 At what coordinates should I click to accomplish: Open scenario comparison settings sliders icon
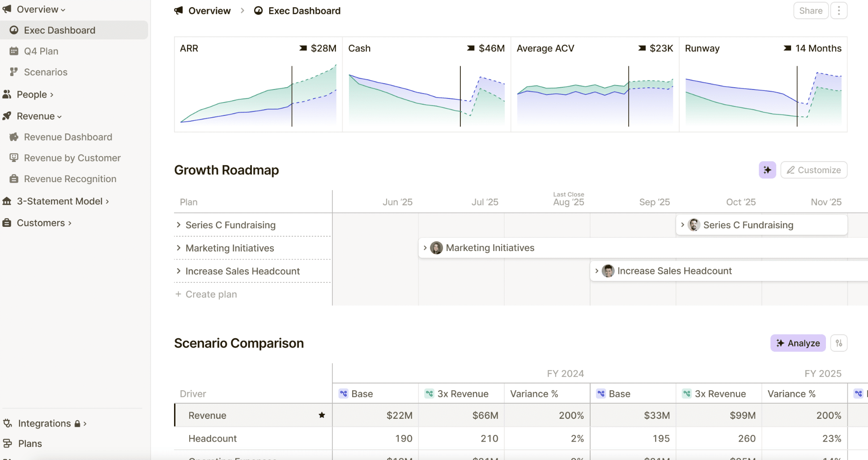click(x=839, y=343)
